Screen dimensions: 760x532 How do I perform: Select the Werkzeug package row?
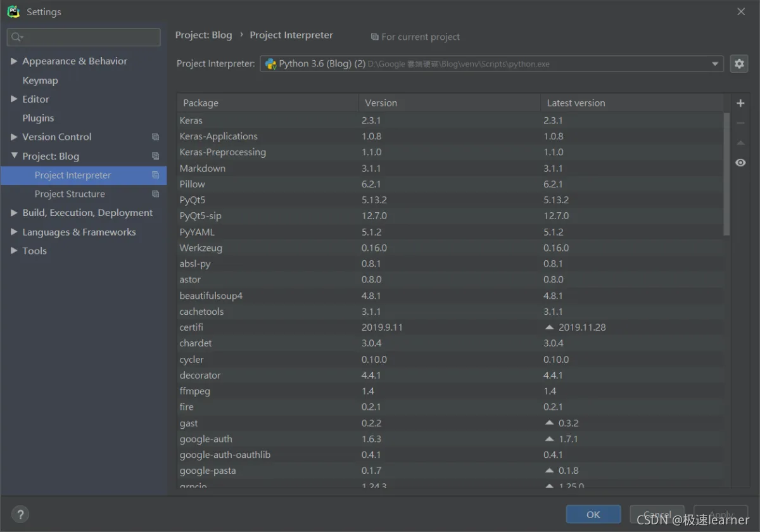[450, 248]
